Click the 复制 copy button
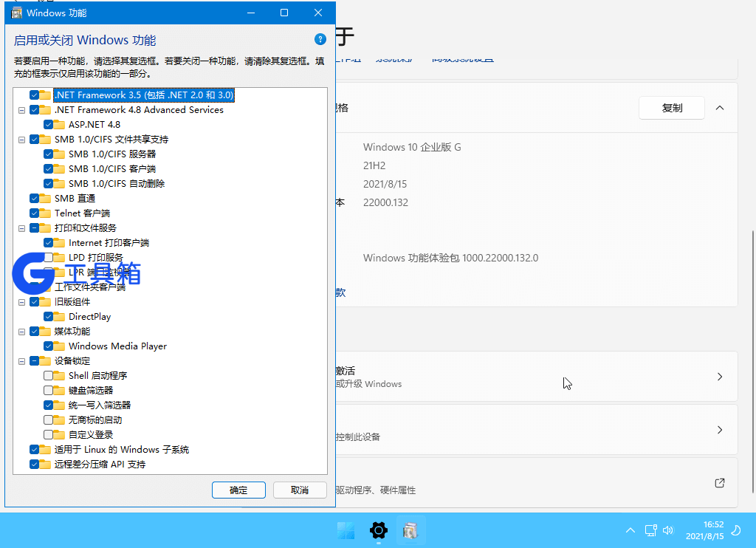This screenshot has width=756, height=548. (672, 108)
